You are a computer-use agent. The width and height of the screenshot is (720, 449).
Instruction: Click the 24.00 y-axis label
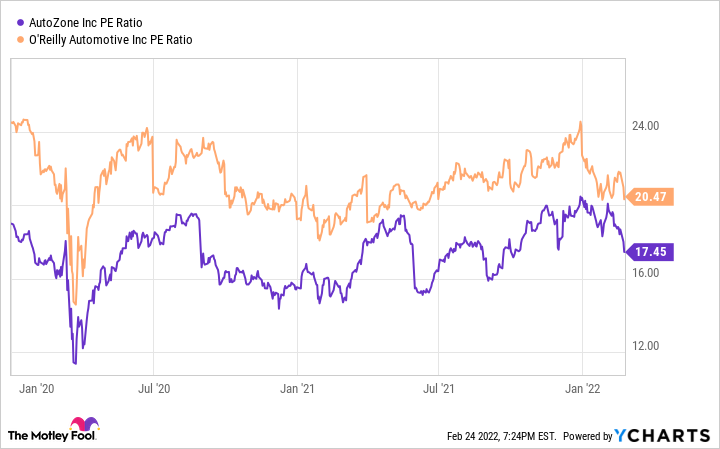(x=646, y=126)
